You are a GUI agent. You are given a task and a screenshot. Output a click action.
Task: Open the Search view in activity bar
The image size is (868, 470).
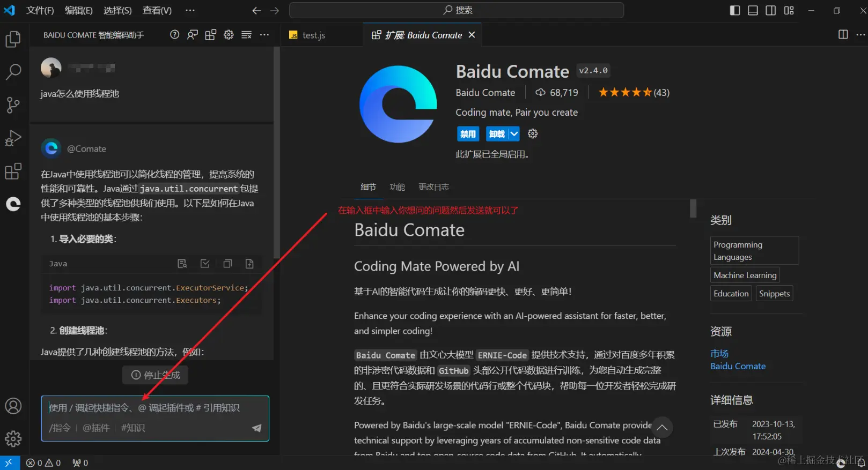13,72
